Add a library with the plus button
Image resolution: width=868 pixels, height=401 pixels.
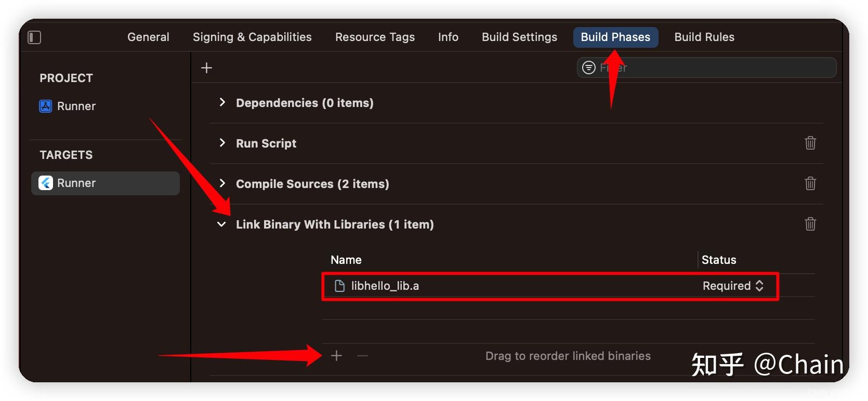[x=336, y=356]
